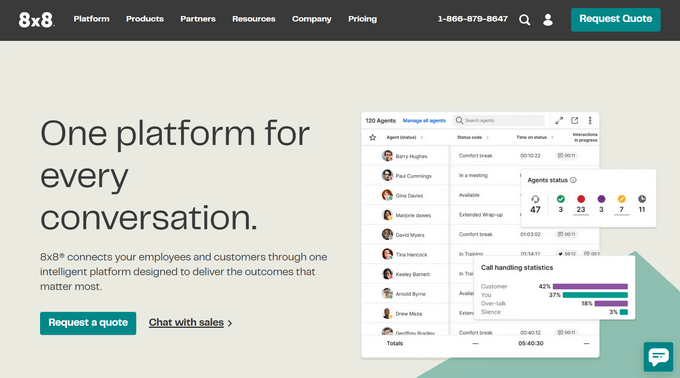The width and height of the screenshot is (680, 378).
Task: Click the hero heading "One platform for every conversation."
Action: pos(175,175)
